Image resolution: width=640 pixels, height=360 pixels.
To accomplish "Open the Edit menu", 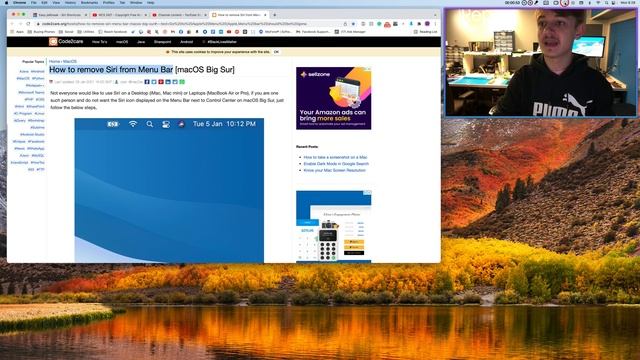I will point(44,2).
